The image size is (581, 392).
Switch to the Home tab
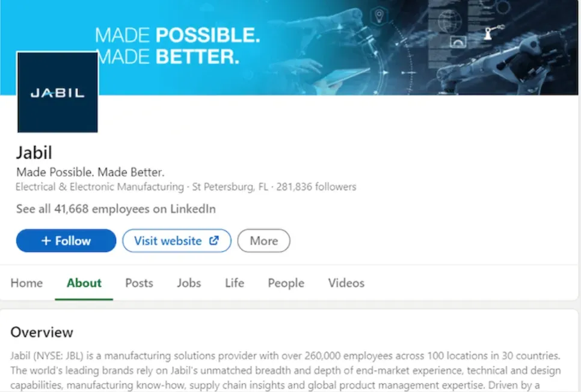click(x=26, y=283)
